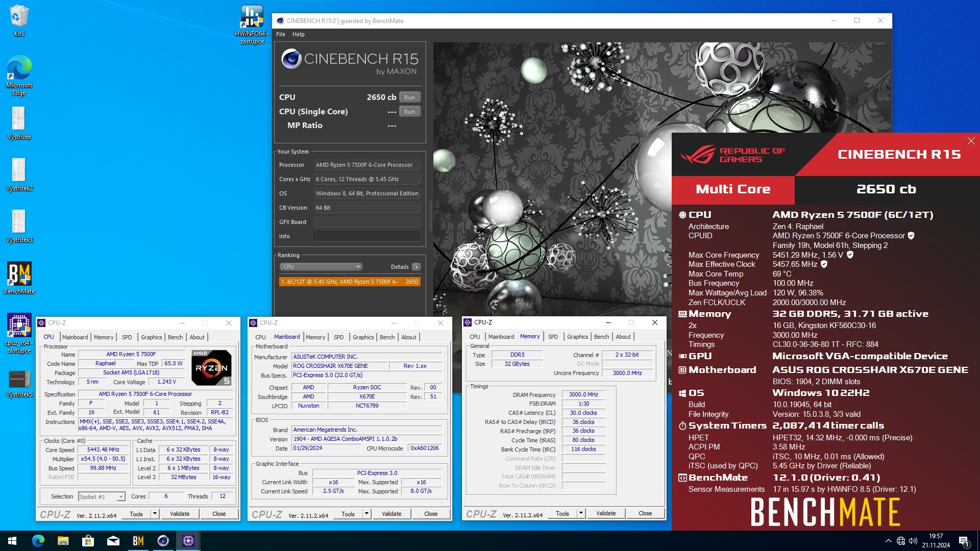Run the CPU (Single Core) benchmark
This screenshot has height=551, width=980.
click(409, 112)
